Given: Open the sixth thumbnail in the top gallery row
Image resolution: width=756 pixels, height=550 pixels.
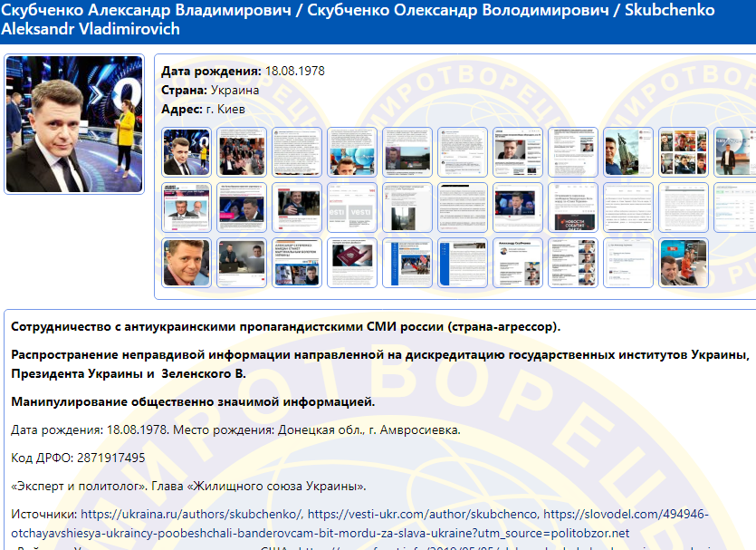Looking at the screenshot, I should [463, 152].
